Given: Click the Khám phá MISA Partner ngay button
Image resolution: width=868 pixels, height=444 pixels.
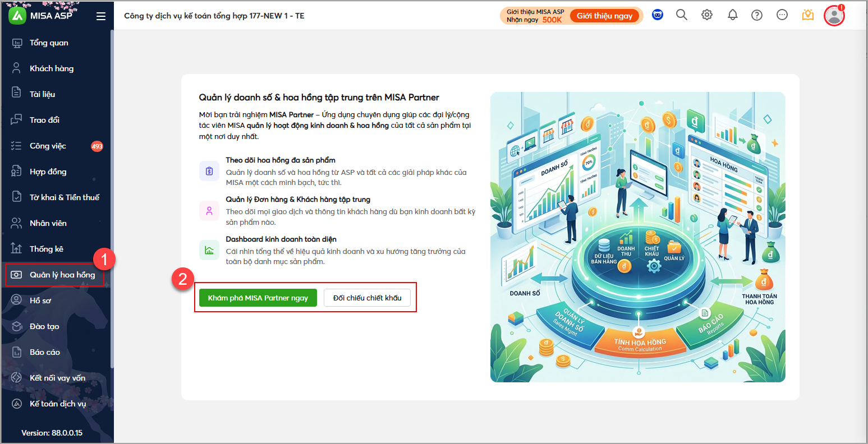Looking at the screenshot, I should tap(258, 298).
